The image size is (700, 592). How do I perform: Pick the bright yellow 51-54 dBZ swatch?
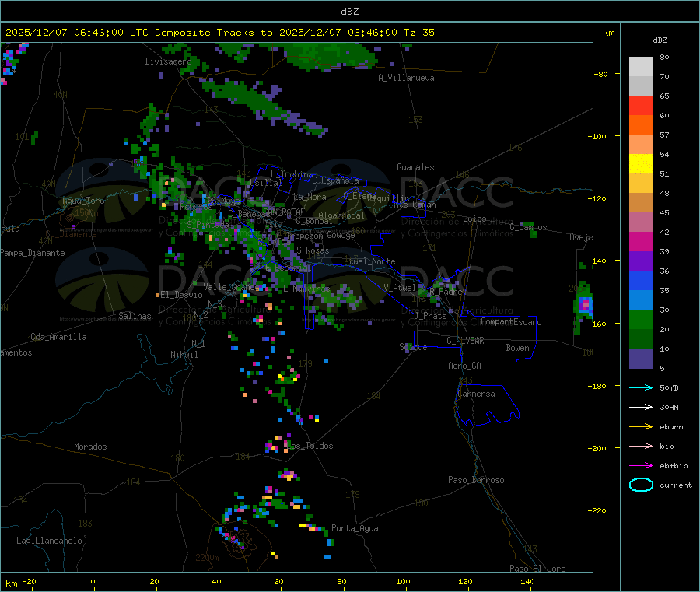[x=641, y=164]
